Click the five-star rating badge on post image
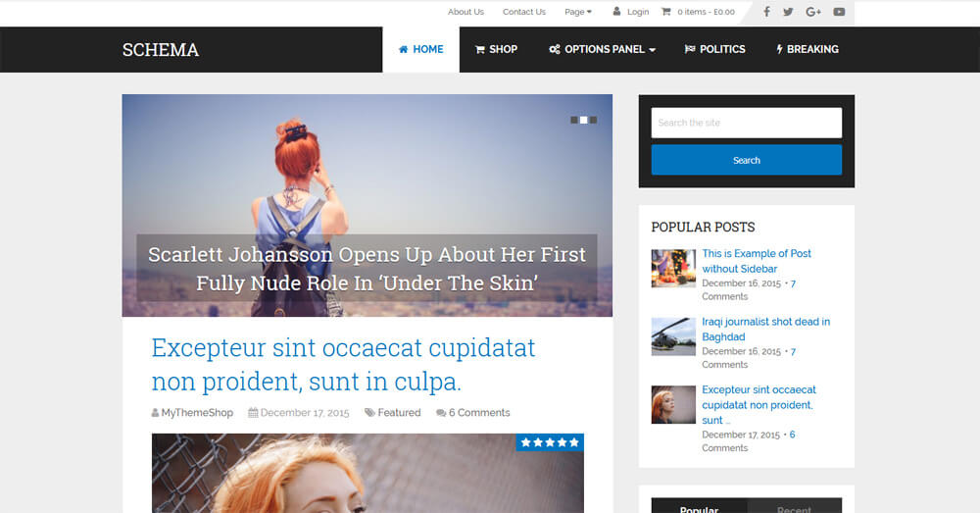 (550, 442)
